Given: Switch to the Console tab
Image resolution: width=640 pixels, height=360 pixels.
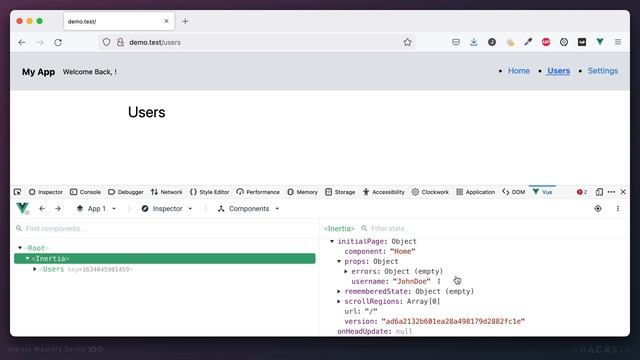Looking at the screenshot, I should [85, 192].
